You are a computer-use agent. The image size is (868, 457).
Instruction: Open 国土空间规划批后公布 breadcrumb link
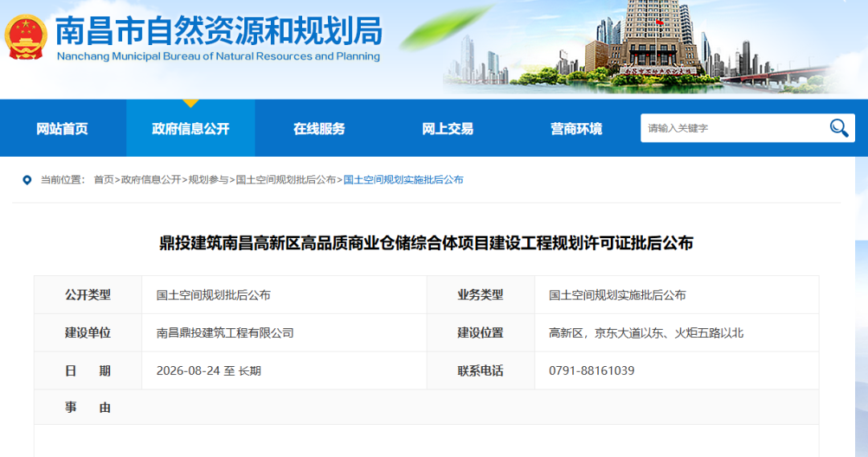pos(285,179)
